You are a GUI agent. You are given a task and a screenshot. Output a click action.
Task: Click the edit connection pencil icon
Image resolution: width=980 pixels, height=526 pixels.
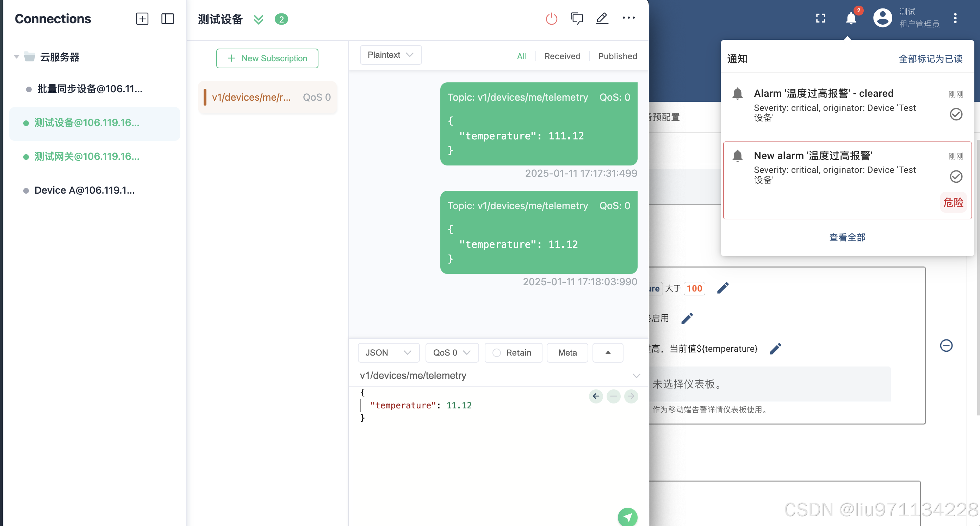point(602,18)
